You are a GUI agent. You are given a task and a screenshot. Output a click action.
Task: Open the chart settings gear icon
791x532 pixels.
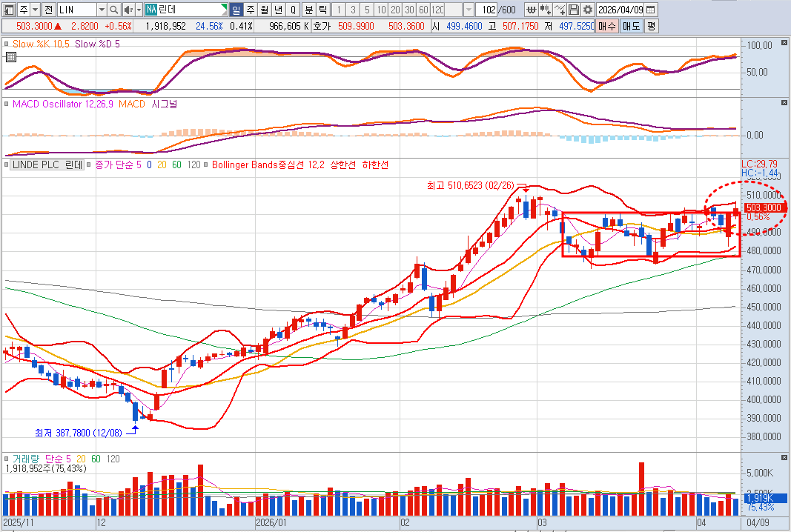[588, 10]
